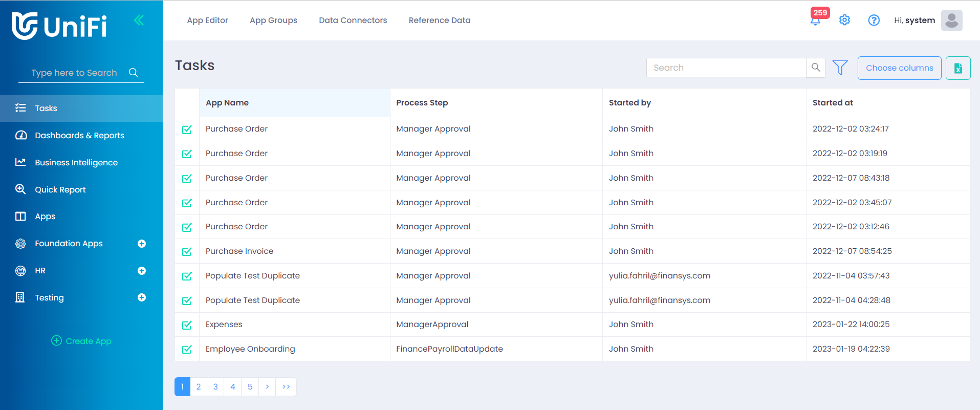This screenshot has width=980, height=410.
Task: Select Business Intelligence in the sidebar
Action: coord(81,162)
